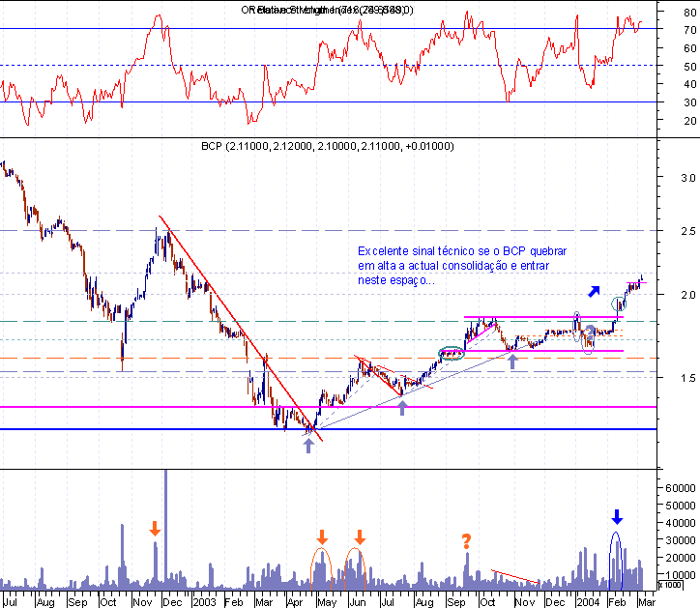
Task: Click the 50000 volume axis label
Action: (681, 506)
